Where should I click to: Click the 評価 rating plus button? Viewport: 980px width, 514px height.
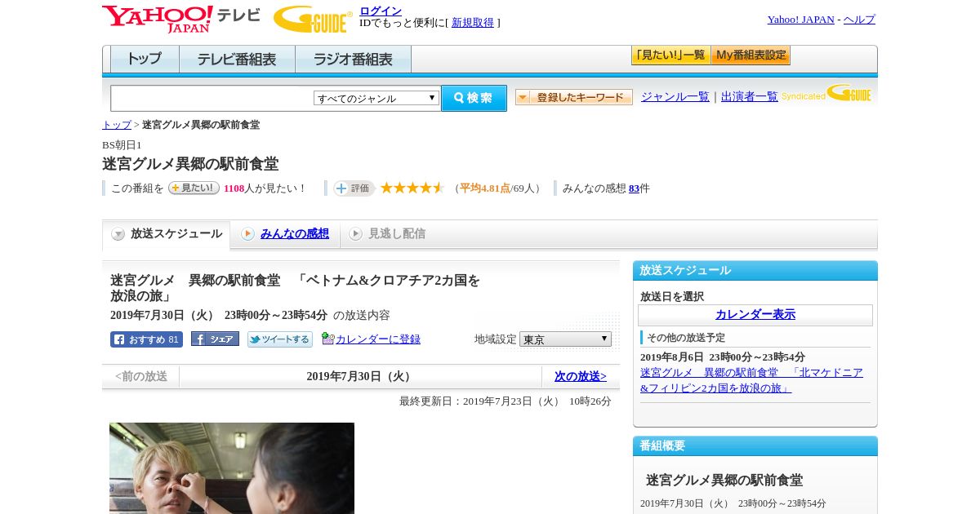point(354,188)
